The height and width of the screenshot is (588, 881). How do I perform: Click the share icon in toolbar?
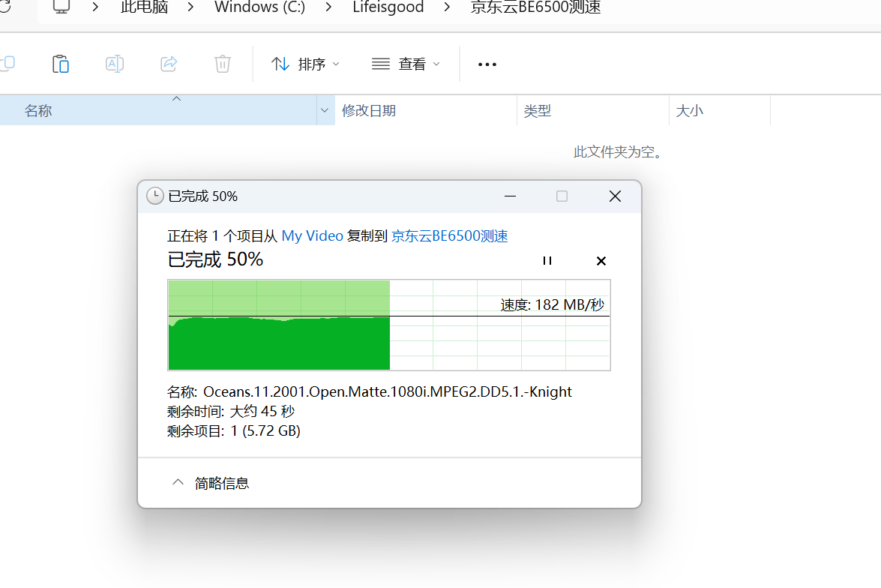(x=169, y=64)
